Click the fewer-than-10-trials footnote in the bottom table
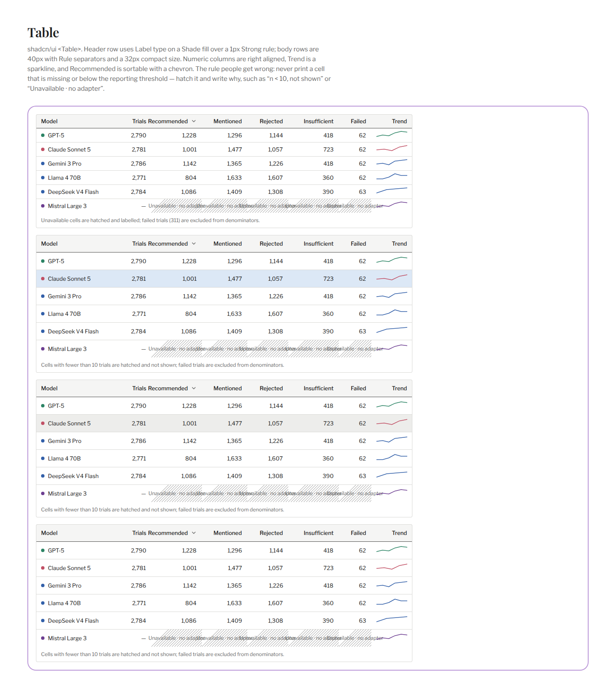 pos(163,654)
